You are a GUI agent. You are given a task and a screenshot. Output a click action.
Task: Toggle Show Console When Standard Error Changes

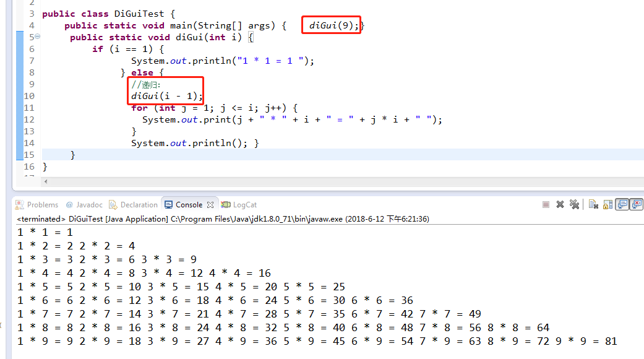coord(637,204)
